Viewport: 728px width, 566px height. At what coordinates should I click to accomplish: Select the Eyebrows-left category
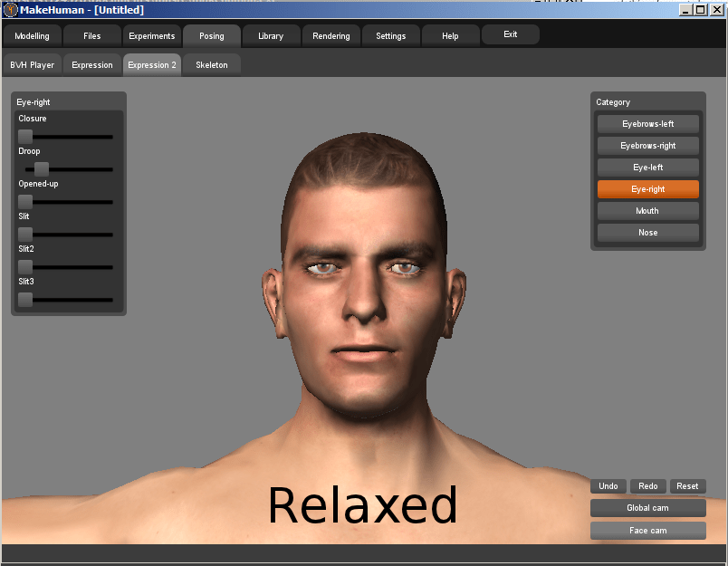(x=647, y=123)
